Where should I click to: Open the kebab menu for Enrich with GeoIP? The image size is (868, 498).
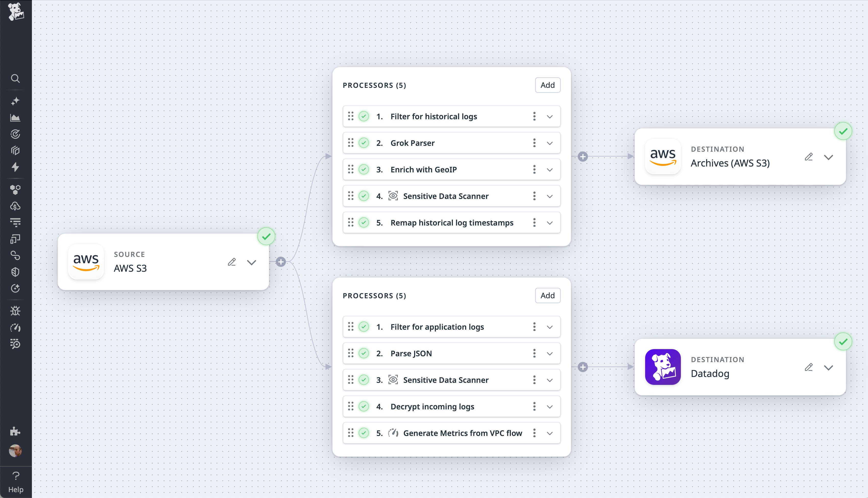(534, 169)
